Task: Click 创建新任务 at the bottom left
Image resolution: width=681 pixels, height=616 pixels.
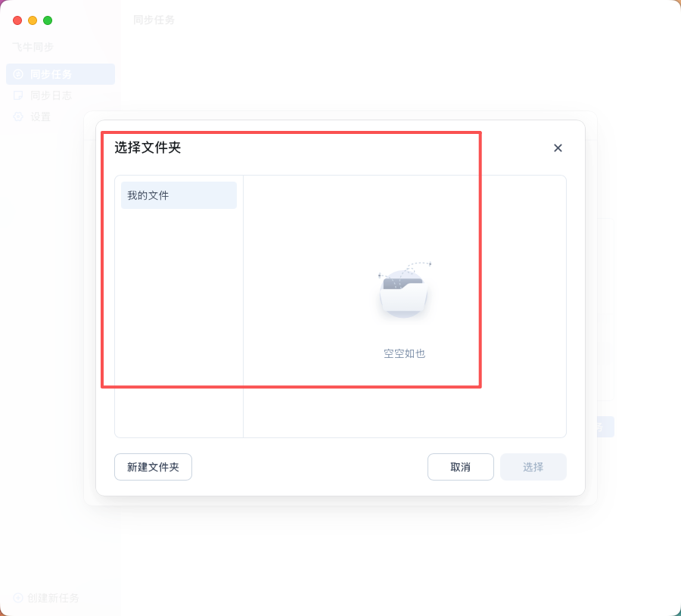Action: (x=46, y=598)
